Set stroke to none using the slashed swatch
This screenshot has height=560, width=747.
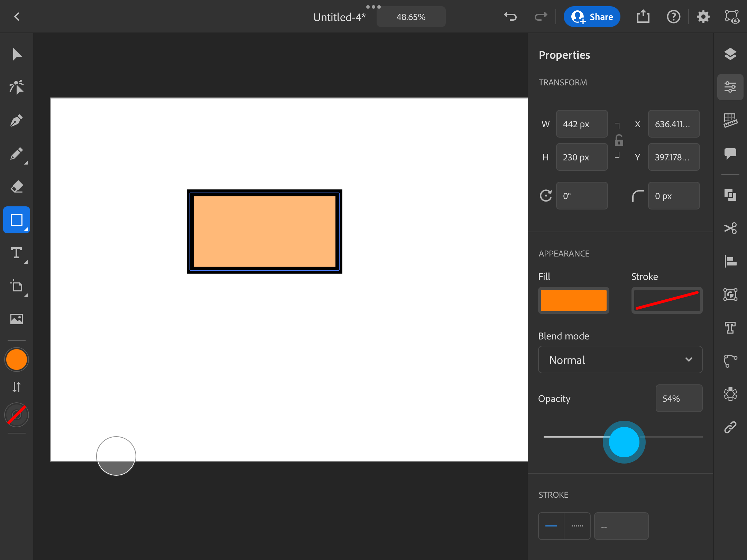point(17,415)
